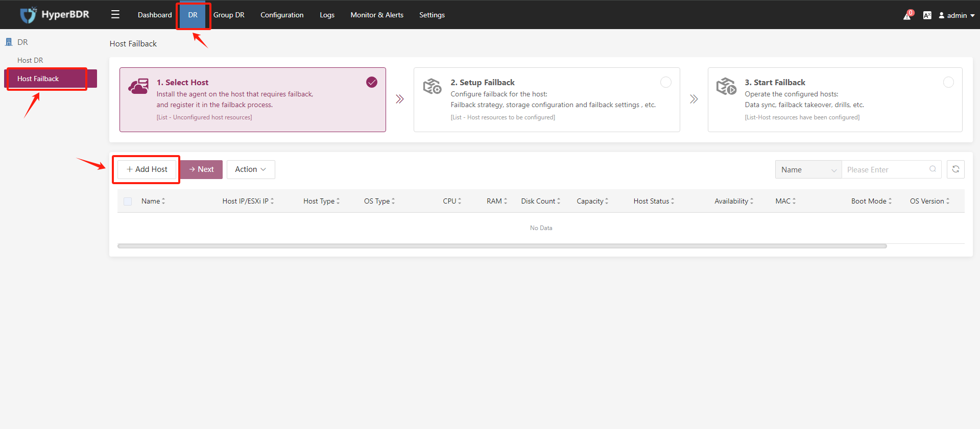The image size is (980, 429).
Task: Sort by Boot Mode column arrows
Action: pyautogui.click(x=890, y=201)
